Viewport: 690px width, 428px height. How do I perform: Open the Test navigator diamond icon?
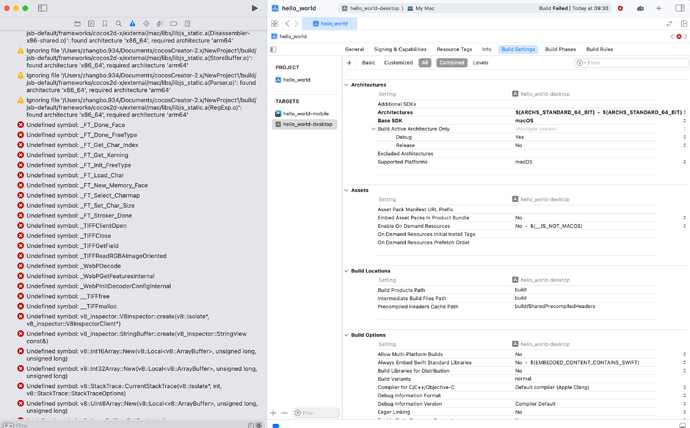click(146, 24)
